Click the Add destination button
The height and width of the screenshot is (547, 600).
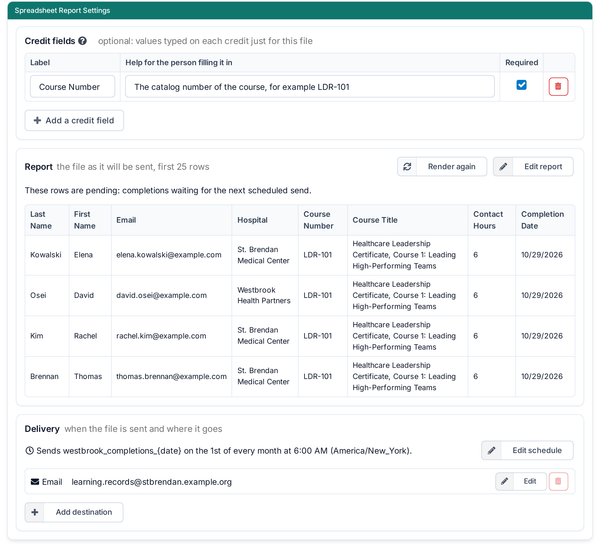point(74,512)
